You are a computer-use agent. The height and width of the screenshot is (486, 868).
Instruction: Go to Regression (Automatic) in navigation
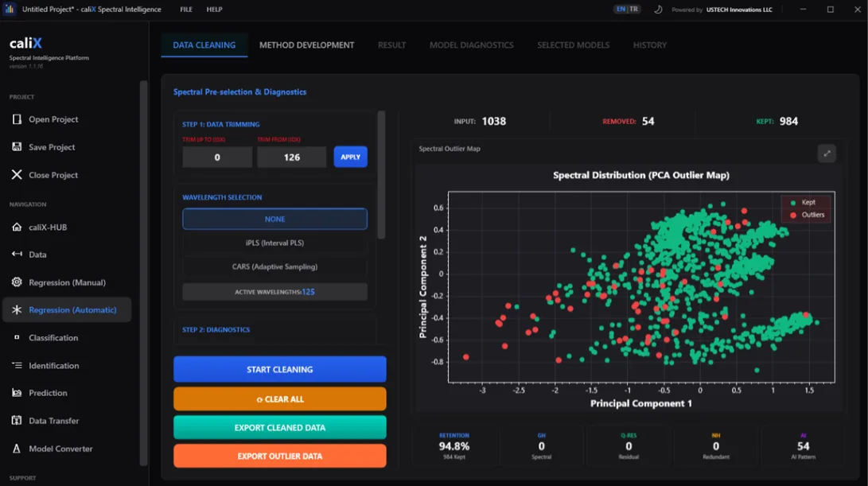pos(66,310)
